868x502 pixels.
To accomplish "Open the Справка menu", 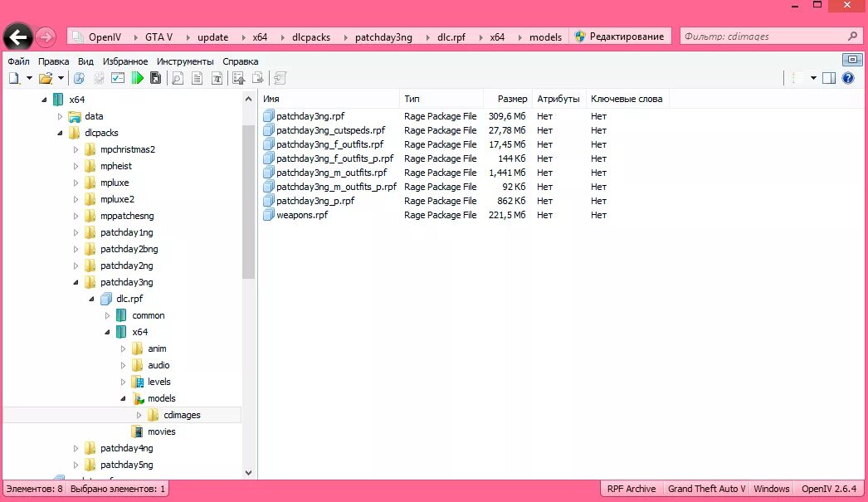I will (x=241, y=61).
